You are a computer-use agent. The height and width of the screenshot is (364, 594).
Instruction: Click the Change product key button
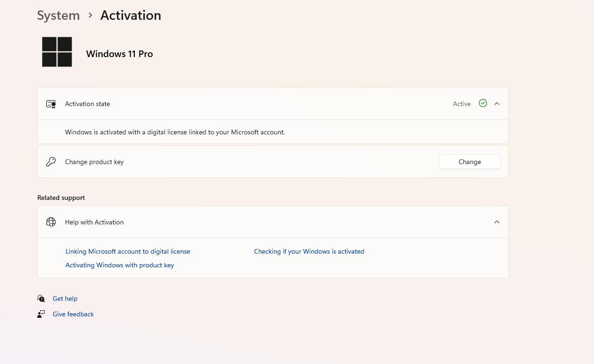(x=470, y=162)
